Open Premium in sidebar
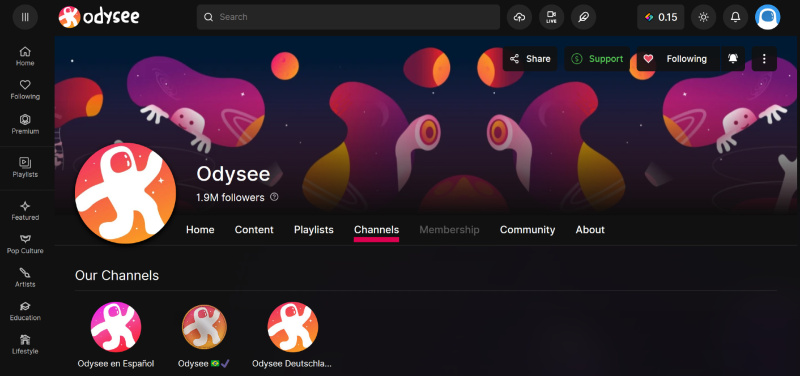Screen dimensions: 800x376 [25, 124]
